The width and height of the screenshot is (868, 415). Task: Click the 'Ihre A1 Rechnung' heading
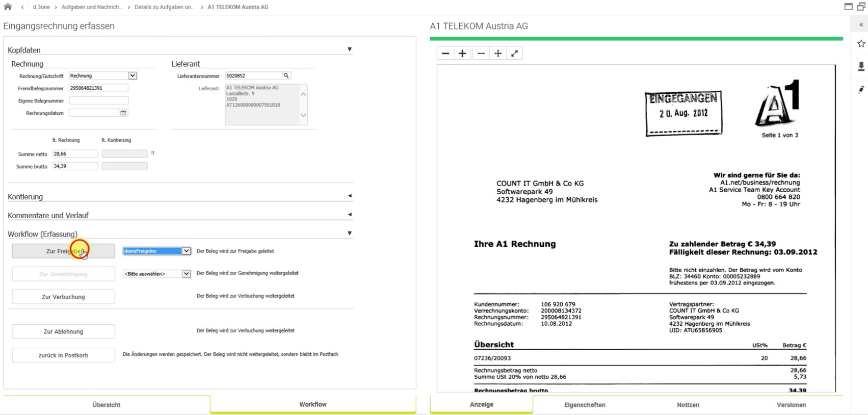[515, 244]
